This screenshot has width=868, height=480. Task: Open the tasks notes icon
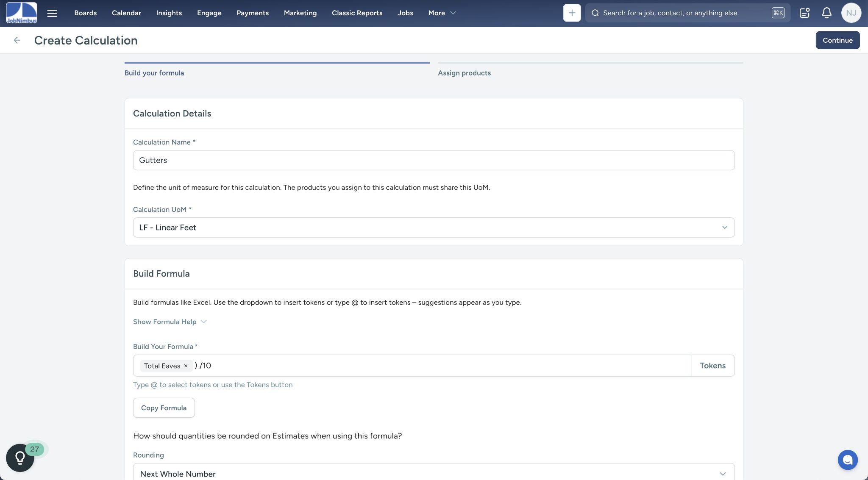pos(804,13)
